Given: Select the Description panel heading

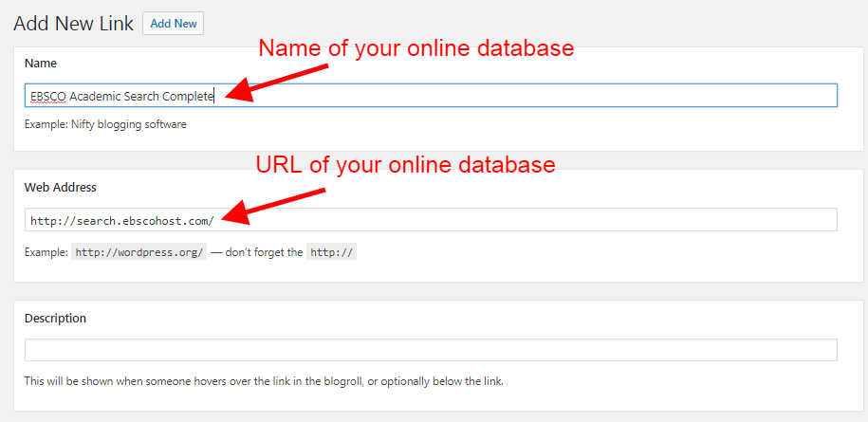Looking at the screenshot, I should click(x=55, y=318).
